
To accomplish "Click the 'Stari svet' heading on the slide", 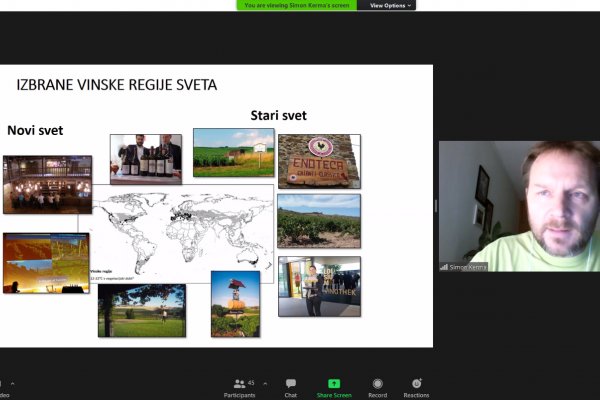I will click(x=278, y=116).
